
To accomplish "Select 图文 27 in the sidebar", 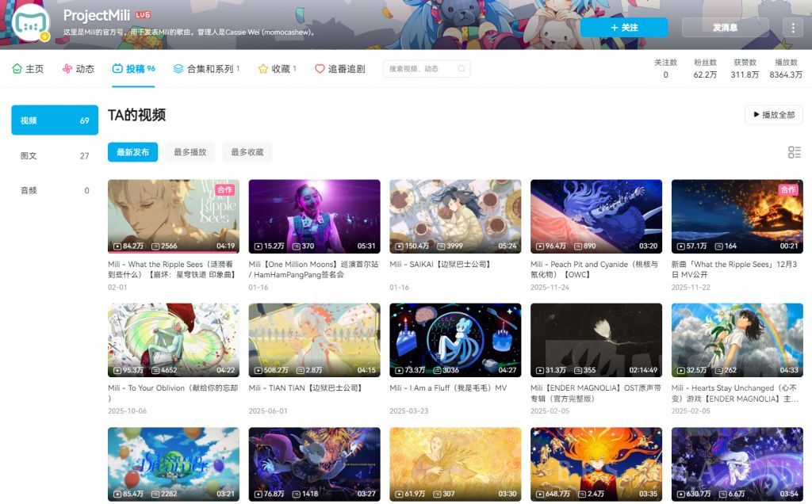I will coord(55,156).
